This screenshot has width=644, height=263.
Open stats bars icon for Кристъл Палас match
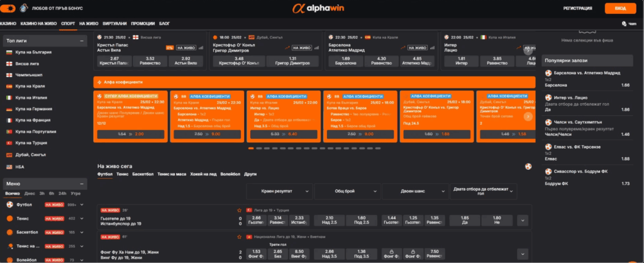point(202,47)
